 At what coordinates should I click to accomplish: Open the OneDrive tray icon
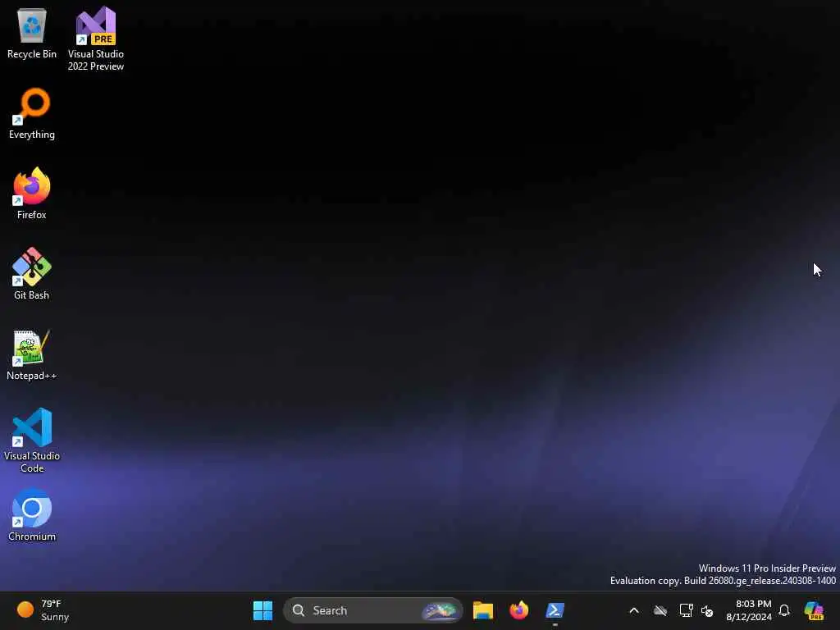point(660,610)
